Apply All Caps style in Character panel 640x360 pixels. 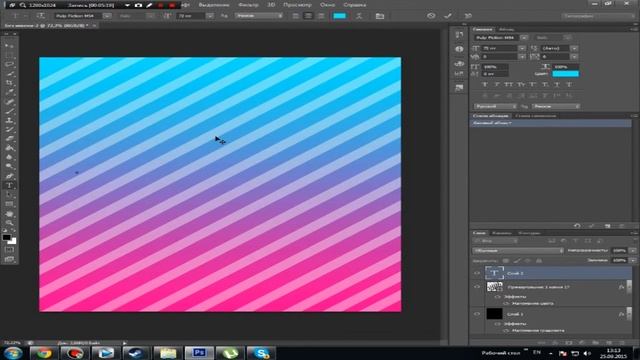click(509, 84)
